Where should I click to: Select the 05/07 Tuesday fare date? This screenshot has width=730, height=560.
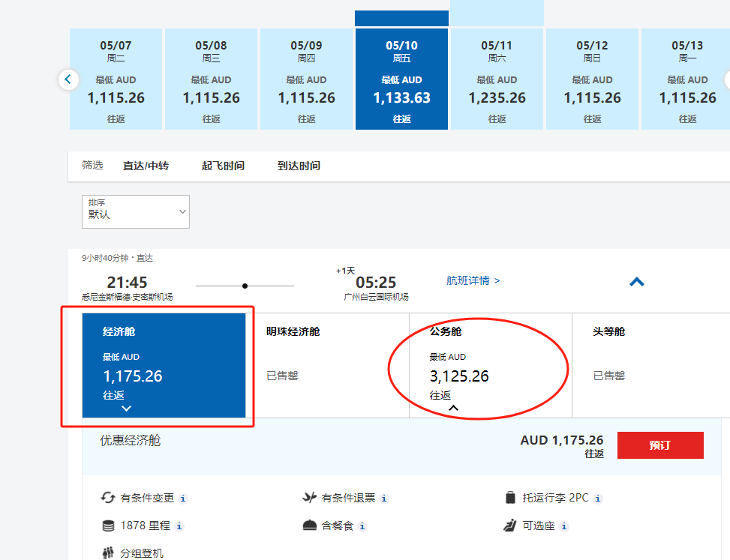pos(116,79)
